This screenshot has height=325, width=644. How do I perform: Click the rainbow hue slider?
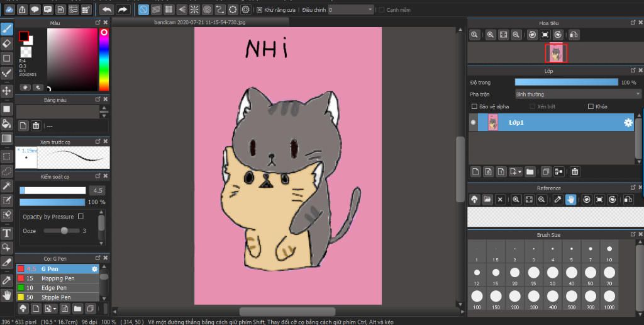point(104,60)
